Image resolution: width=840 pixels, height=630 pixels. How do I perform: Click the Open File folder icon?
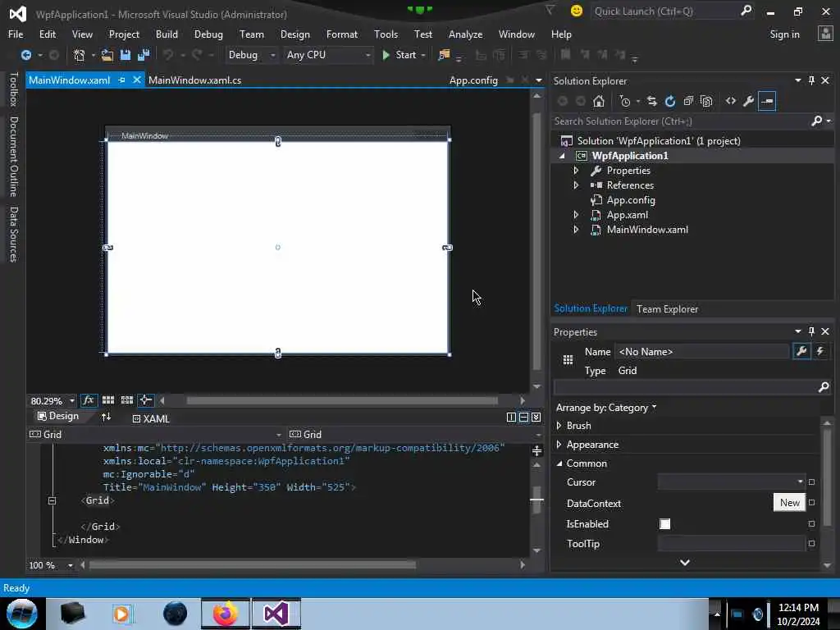click(107, 55)
